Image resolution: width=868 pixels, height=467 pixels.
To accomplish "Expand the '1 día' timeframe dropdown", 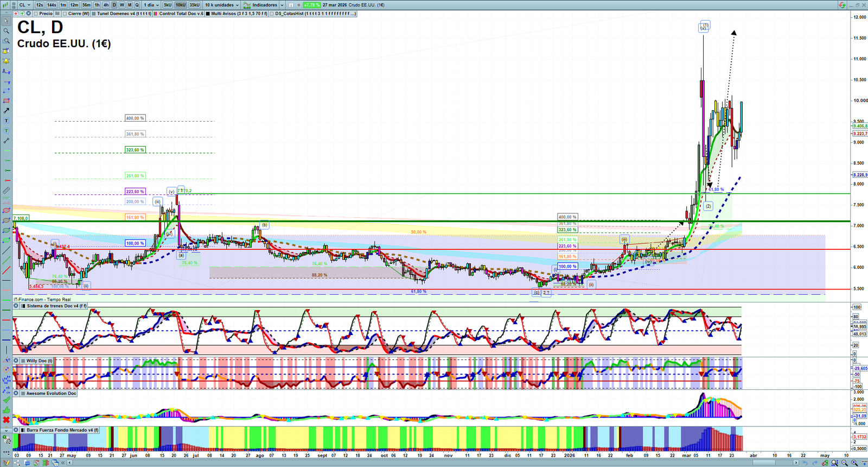I will pyautogui.click(x=151, y=5).
